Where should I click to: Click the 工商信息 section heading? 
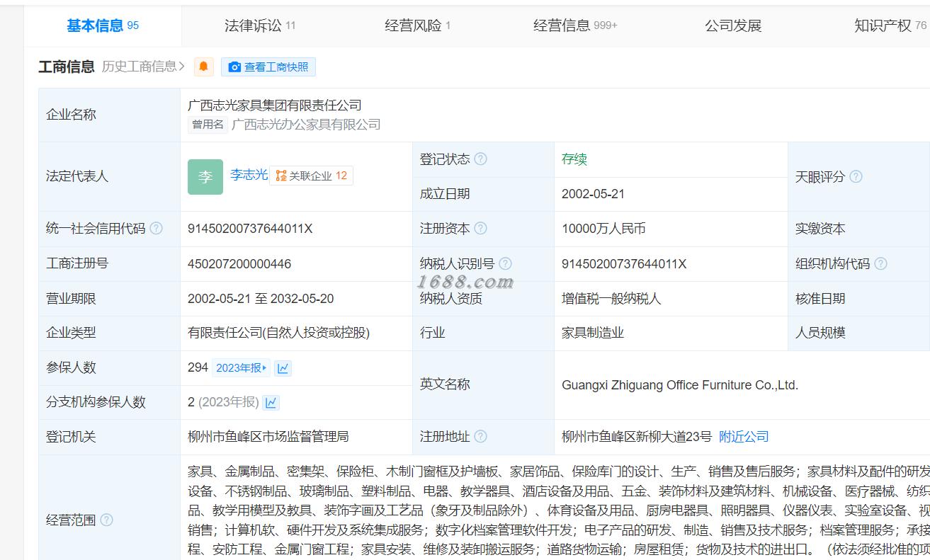coord(67,67)
